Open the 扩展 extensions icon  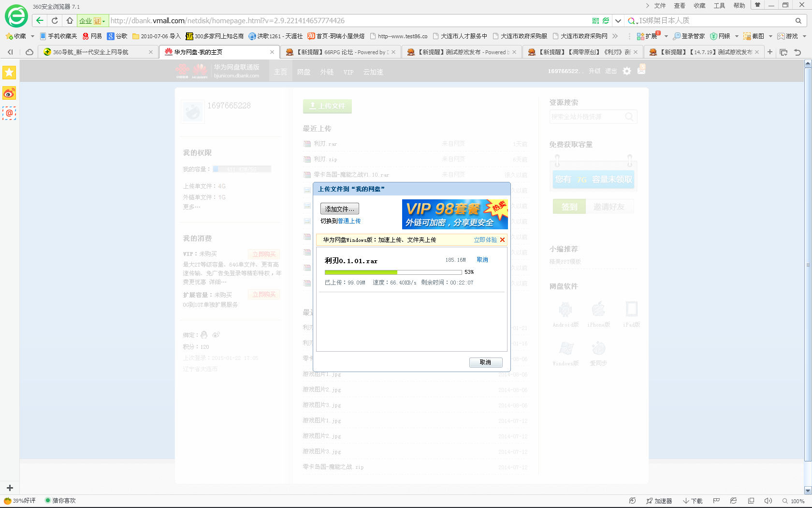pos(647,36)
